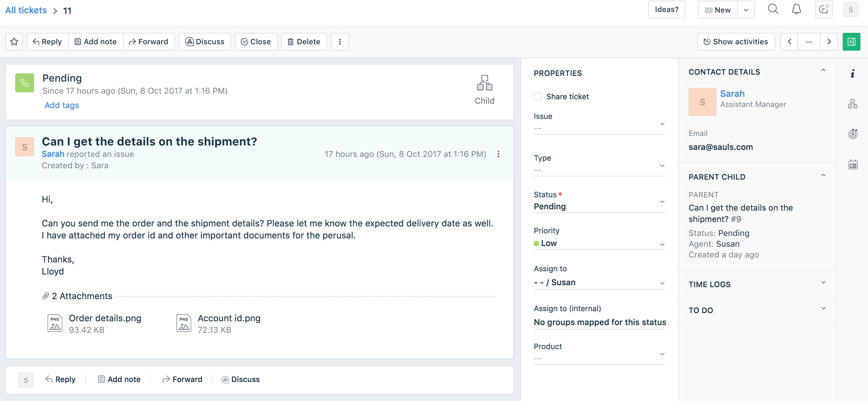Collapse the Contact Details section
This screenshot has height=401, width=868.
[x=823, y=71]
